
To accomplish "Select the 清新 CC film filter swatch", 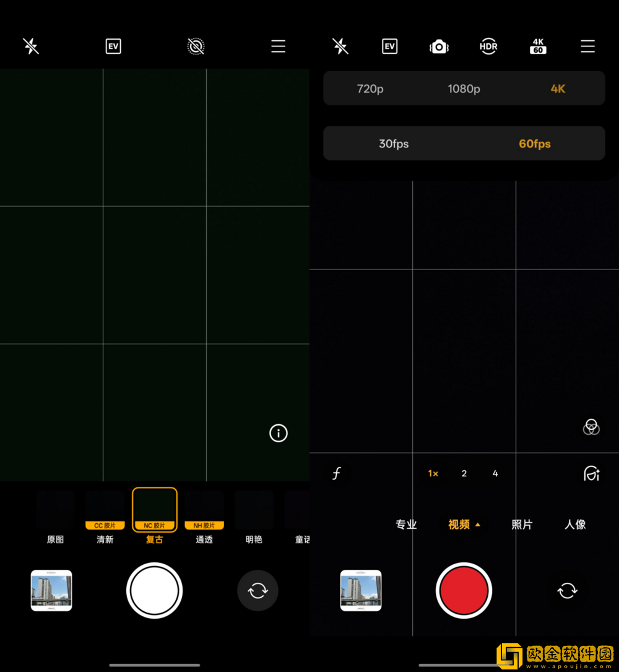I will 105,511.
